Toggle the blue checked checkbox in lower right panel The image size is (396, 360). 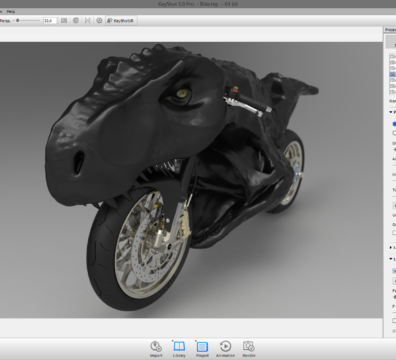[394, 271]
